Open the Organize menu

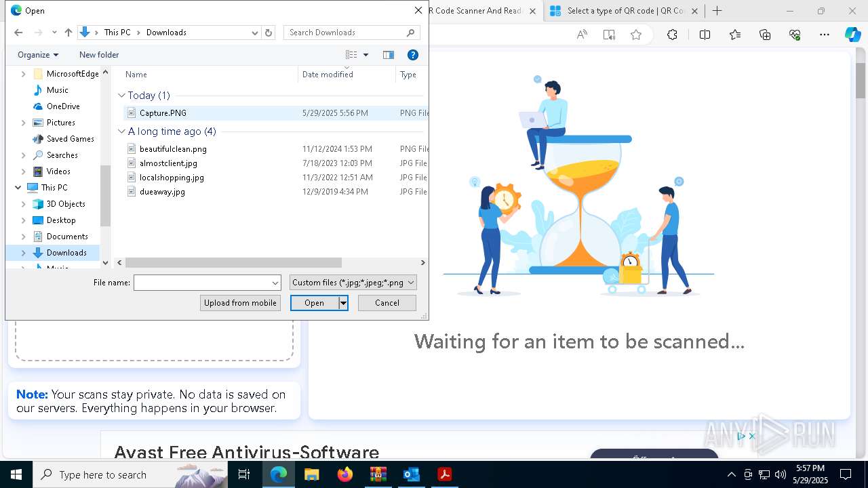38,55
